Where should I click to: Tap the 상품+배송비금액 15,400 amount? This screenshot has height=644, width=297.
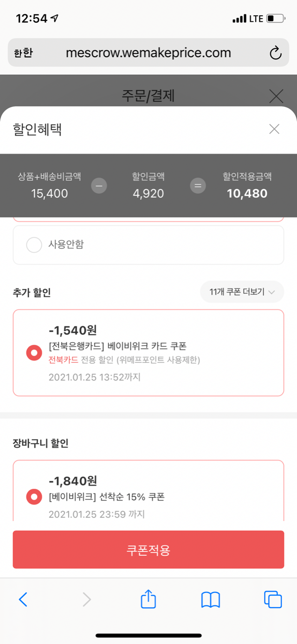pos(50,193)
